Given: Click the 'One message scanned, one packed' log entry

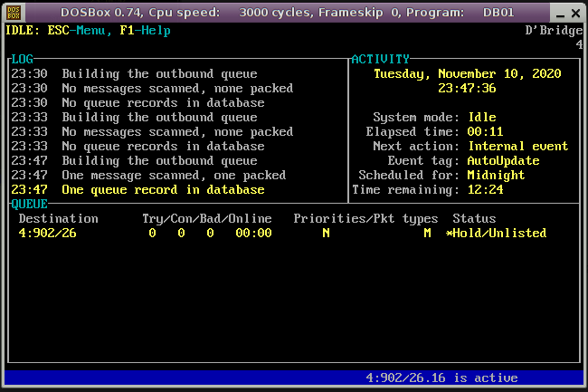Looking at the screenshot, I should click(174, 176).
